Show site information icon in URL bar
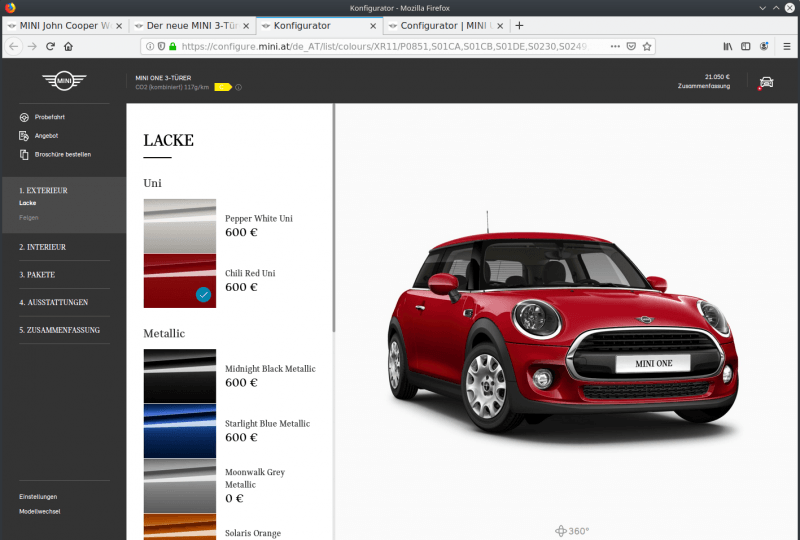The width and height of the screenshot is (800, 540). [x=150, y=46]
